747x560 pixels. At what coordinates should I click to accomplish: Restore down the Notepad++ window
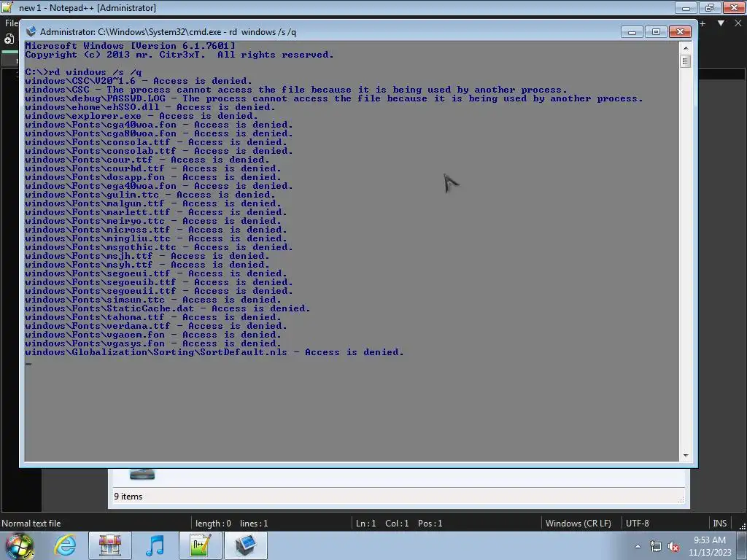(710, 7)
